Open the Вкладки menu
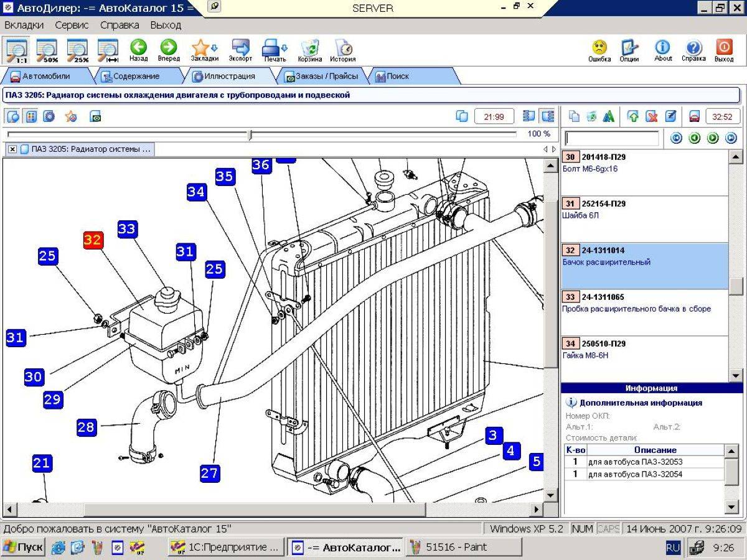The width and height of the screenshot is (747, 560). [x=24, y=25]
